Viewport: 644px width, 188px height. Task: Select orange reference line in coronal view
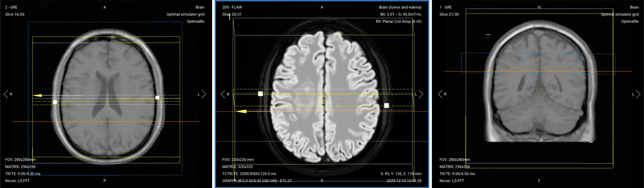tap(538, 71)
